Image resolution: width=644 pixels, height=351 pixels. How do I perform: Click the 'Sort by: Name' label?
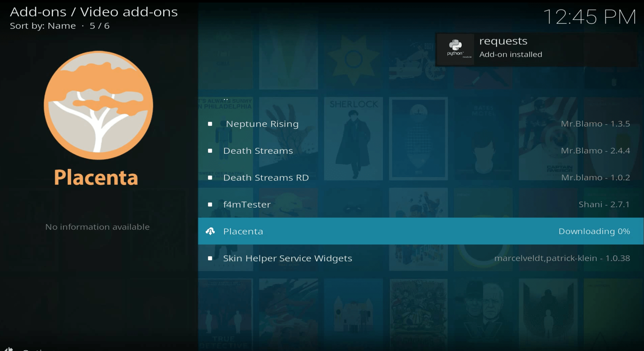click(x=43, y=26)
